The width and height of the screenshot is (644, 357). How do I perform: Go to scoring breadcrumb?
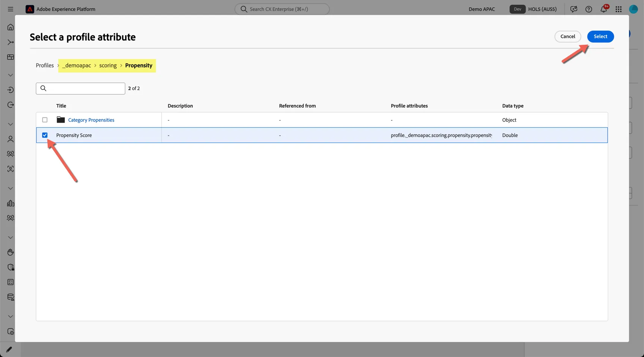point(108,65)
